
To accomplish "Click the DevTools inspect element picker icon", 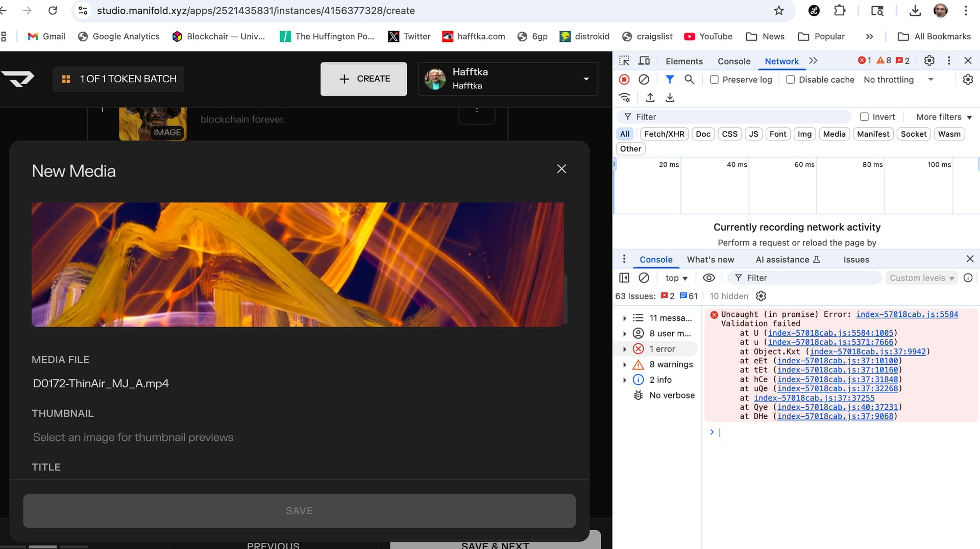I will [x=624, y=61].
